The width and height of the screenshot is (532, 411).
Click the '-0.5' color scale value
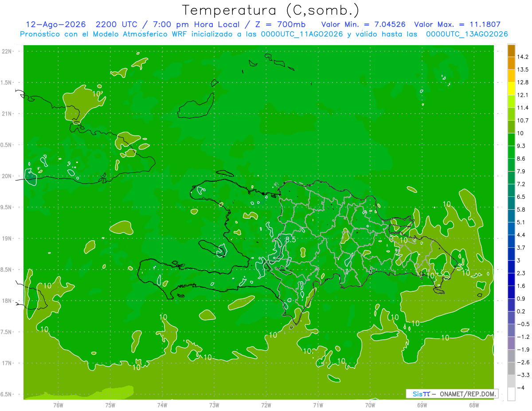pyautogui.click(x=523, y=324)
